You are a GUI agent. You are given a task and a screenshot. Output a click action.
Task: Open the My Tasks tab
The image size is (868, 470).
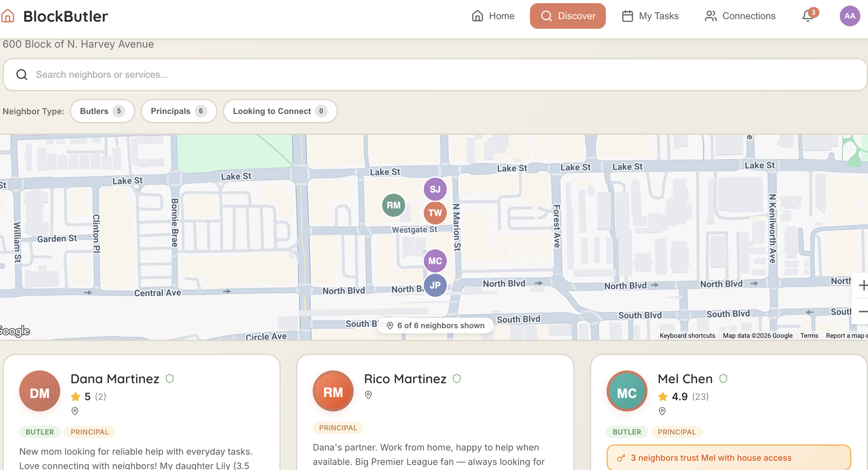pos(650,16)
